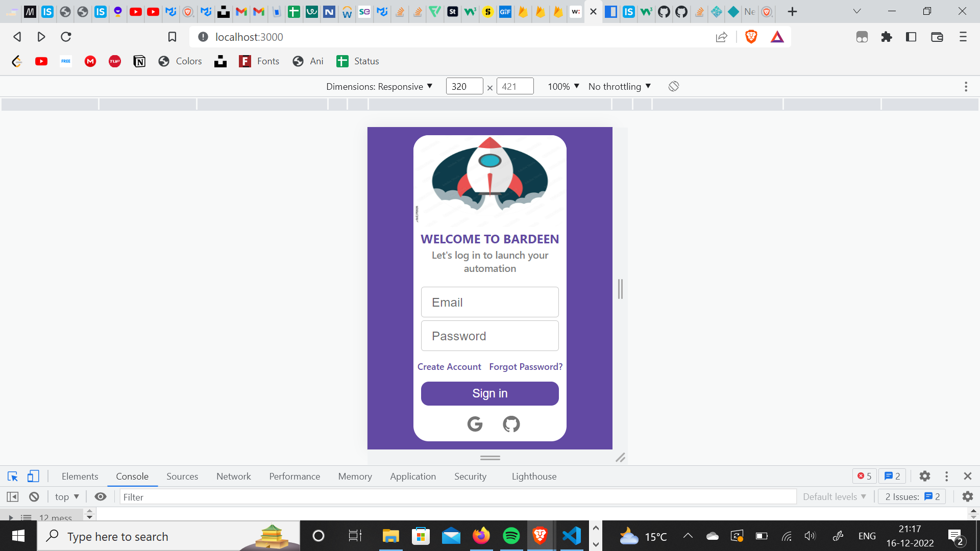Image resolution: width=980 pixels, height=551 pixels.
Task: Click the rotate device icon
Action: (674, 86)
